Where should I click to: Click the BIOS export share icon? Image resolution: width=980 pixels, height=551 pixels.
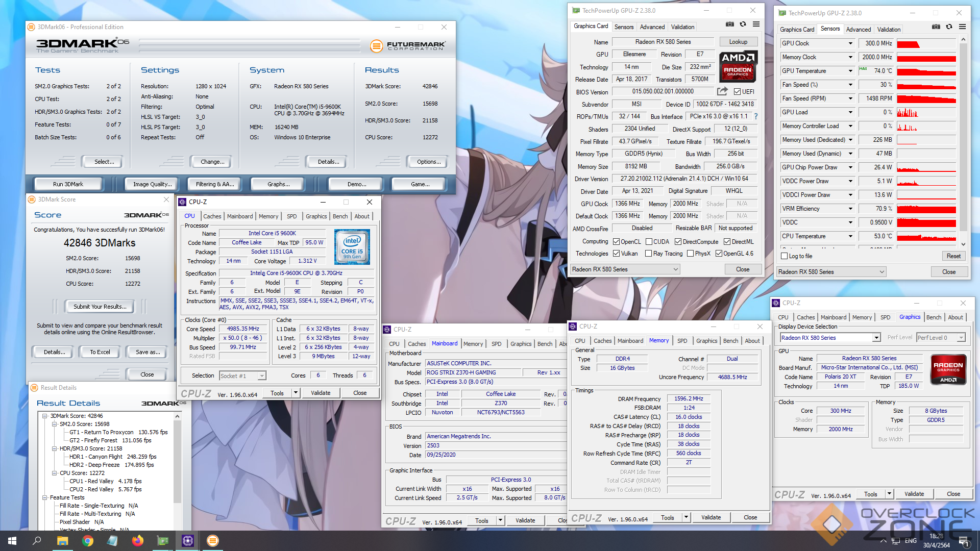pyautogui.click(x=722, y=91)
